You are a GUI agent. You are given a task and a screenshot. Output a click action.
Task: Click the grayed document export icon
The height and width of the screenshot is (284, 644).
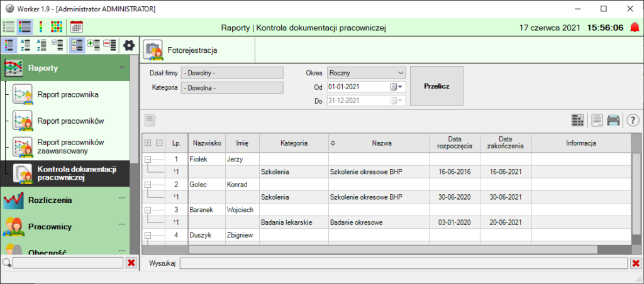[x=150, y=120]
